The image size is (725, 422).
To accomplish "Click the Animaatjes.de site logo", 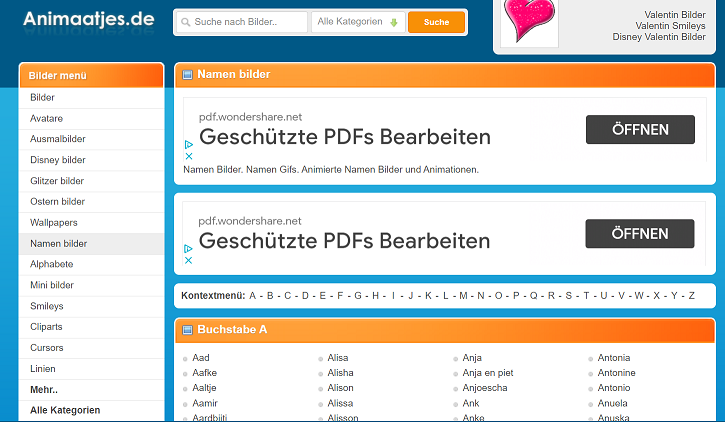I will point(89,18).
